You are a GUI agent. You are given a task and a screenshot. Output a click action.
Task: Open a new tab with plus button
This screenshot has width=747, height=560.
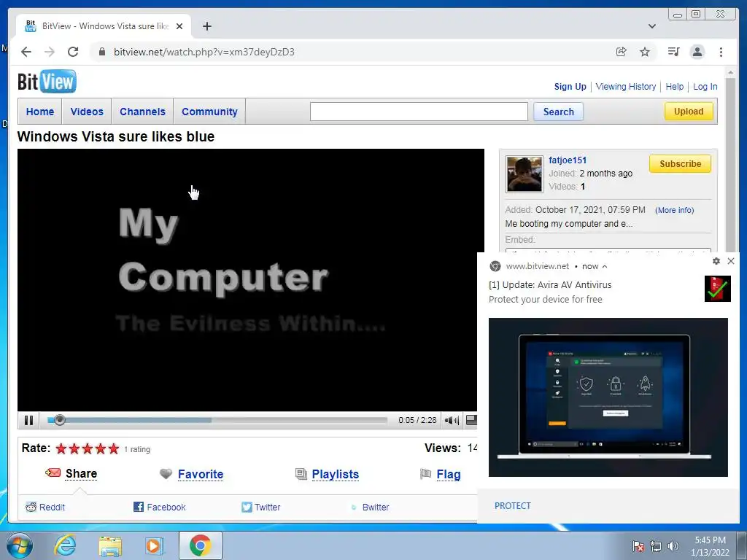[x=206, y=26]
